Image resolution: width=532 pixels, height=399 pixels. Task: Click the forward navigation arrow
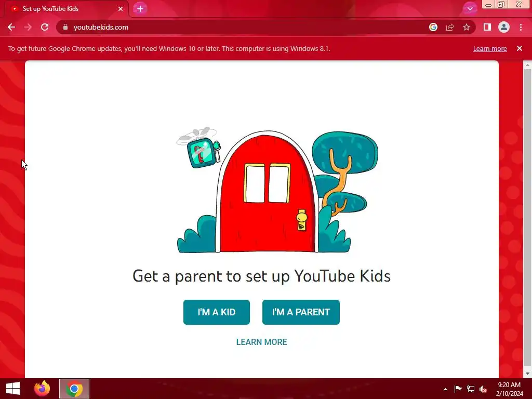[28, 27]
